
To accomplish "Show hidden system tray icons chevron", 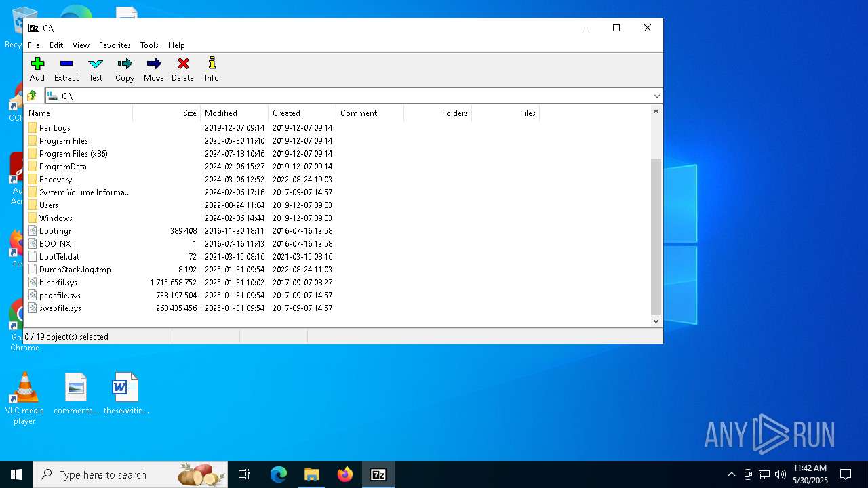I will click(x=731, y=474).
